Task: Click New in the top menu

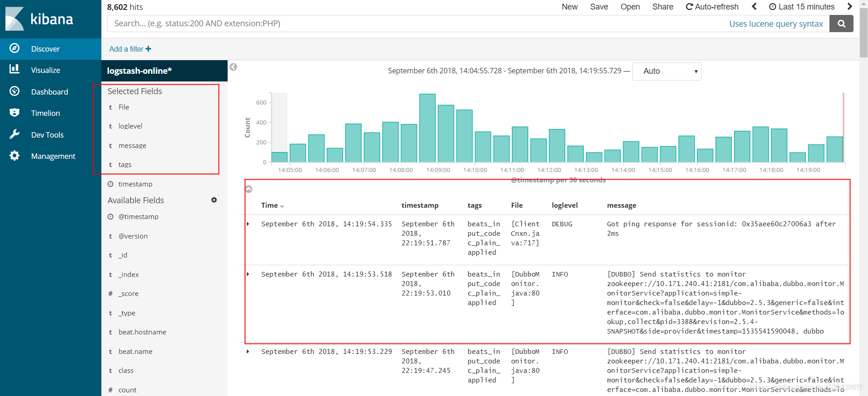Action: (569, 7)
